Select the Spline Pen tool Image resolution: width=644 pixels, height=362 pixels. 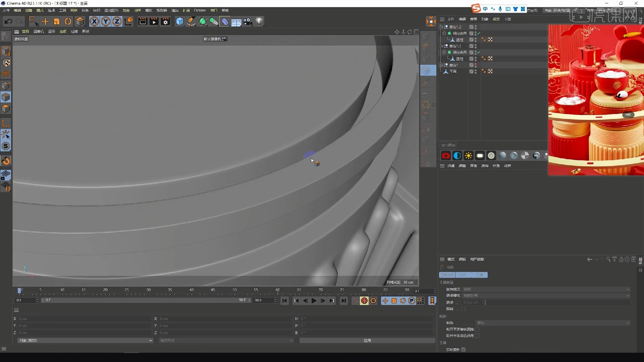(x=191, y=21)
